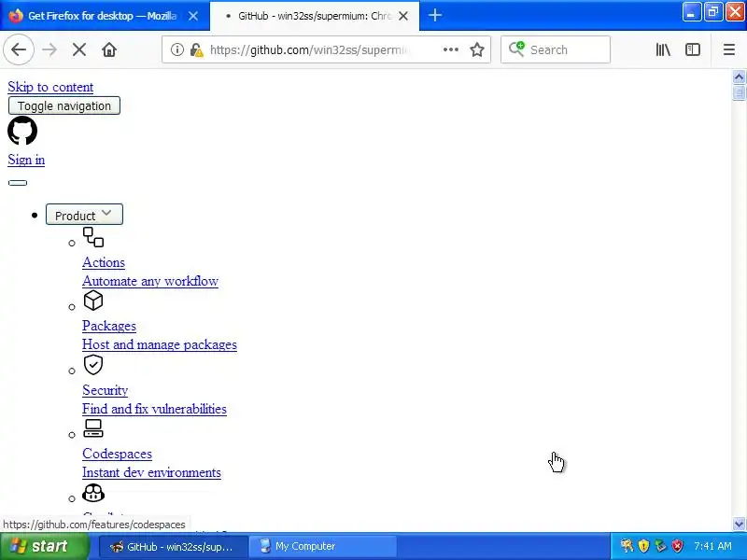Click Automate any workflow link
Screen dimensions: 747x560
(x=150, y=281)
